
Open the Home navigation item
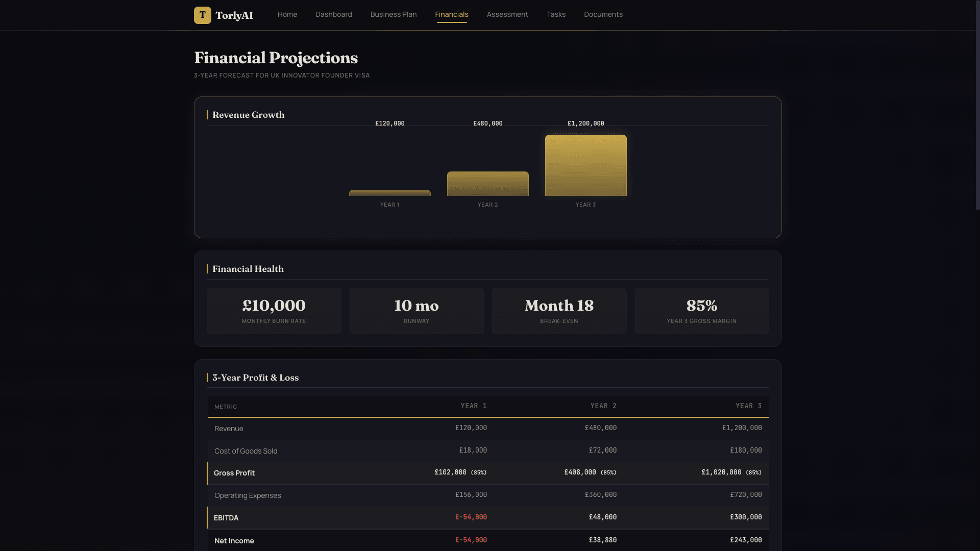[x=287, y=14]
